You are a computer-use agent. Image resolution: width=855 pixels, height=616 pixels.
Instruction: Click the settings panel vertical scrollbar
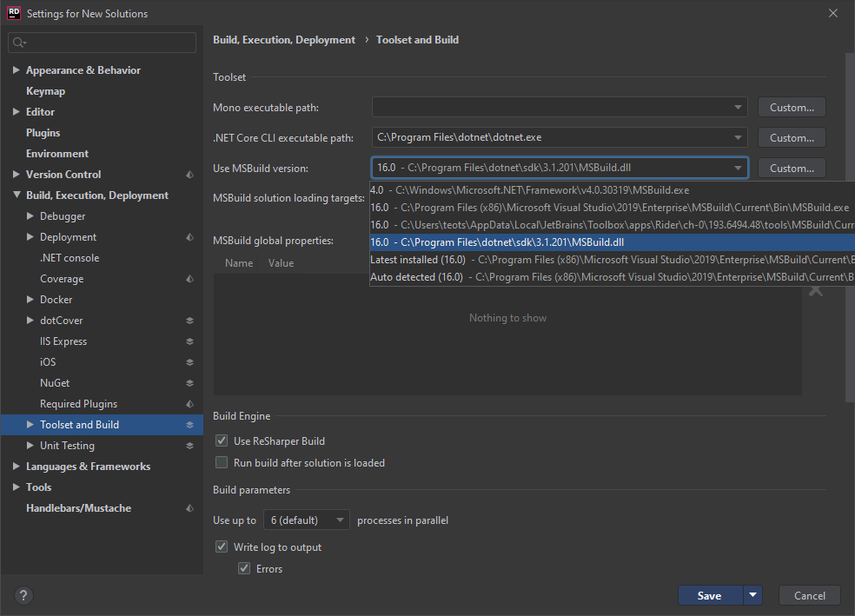click(850, 228)
